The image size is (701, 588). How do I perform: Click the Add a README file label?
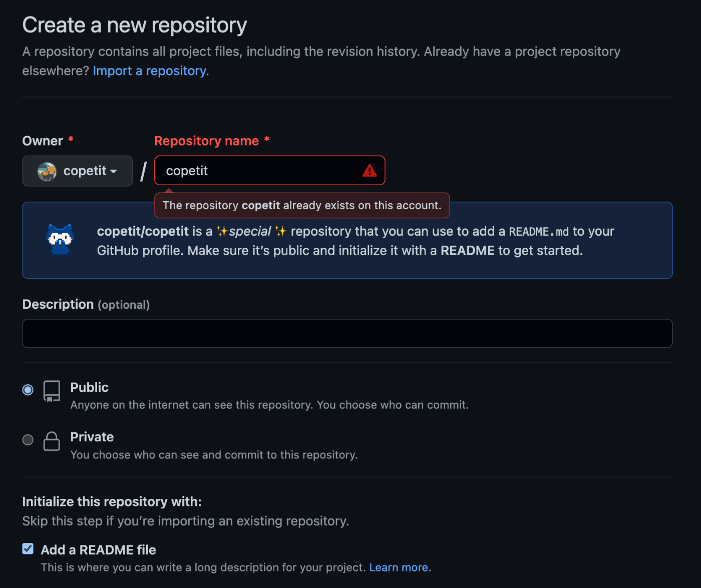(99, 550)
